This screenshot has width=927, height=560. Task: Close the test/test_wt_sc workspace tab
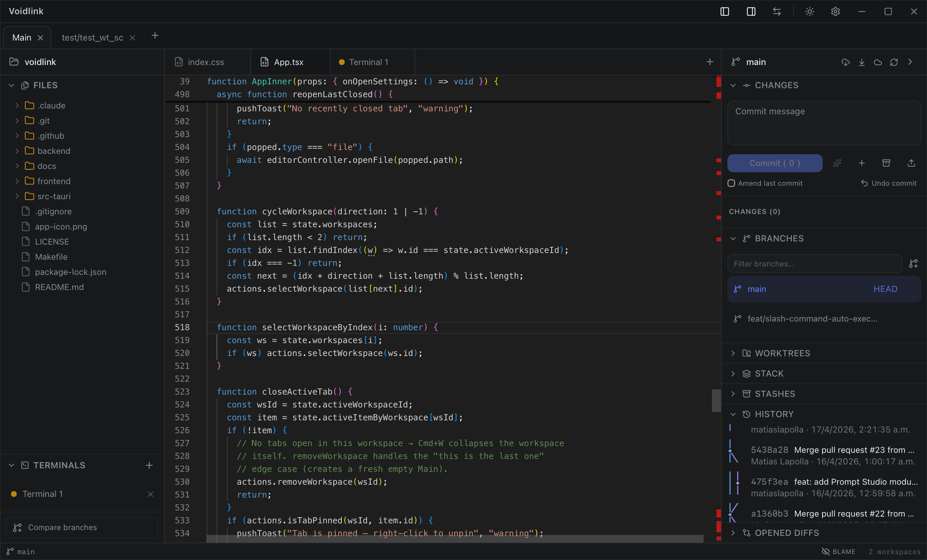click(x=132, y=38)
